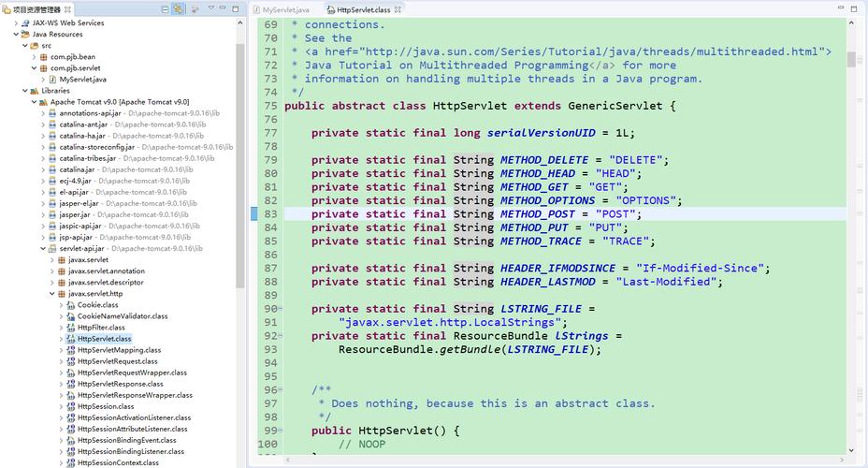Screen dimensions: 868x468
Task: Click the HttpSession.class file icon
Action: click(71, 406)
